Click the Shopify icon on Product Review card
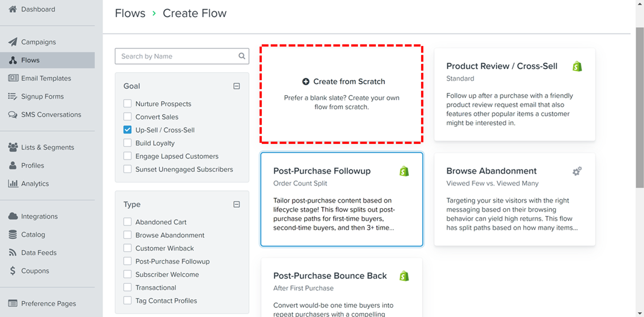 [577, 66]
